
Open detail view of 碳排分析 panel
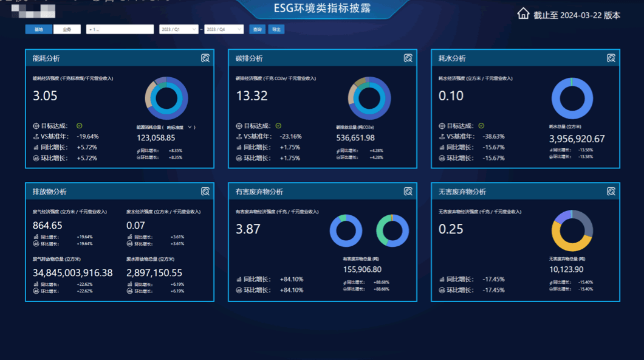(x=408, y=58)
